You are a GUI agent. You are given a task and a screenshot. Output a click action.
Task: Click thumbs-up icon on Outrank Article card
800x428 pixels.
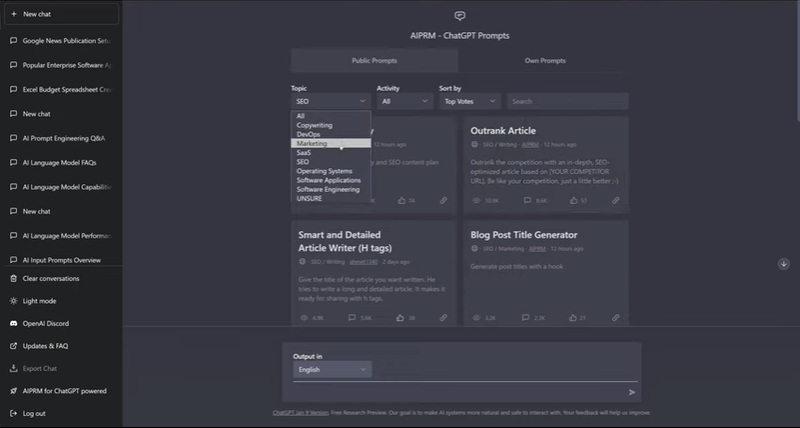pos(573,200)
